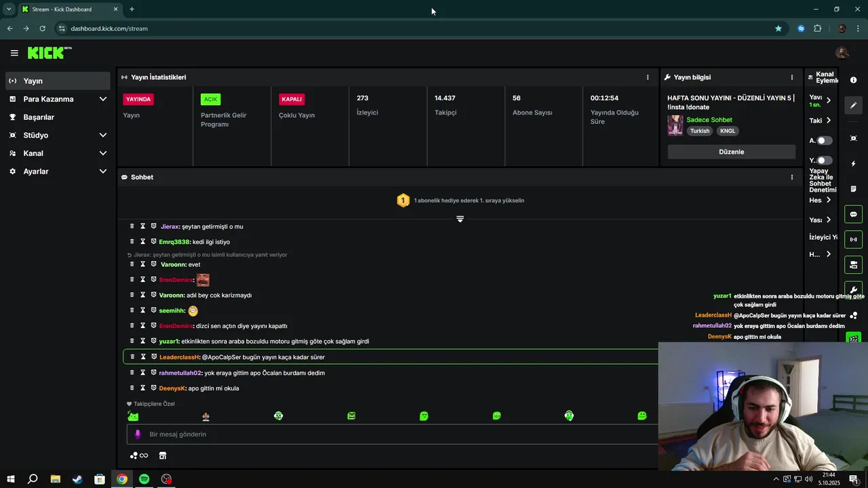The image size is (868, 488).
Task: Click the KAPALI multistream badge
Action: (292, 99)
